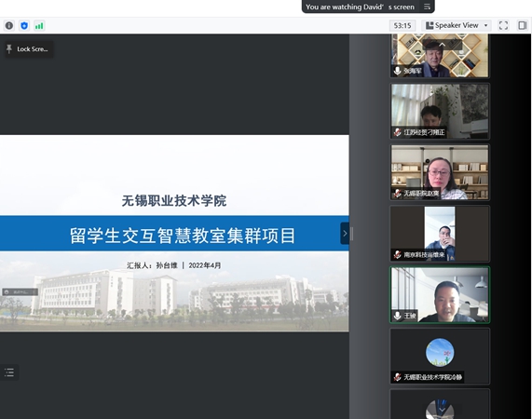Select the woman with glasses video thumbnail
The height and width of the screenshot is (419, 532).
click(440, 172)
